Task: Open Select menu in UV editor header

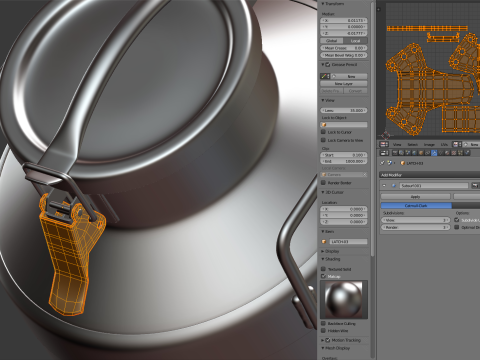Action: click(413, 145)
